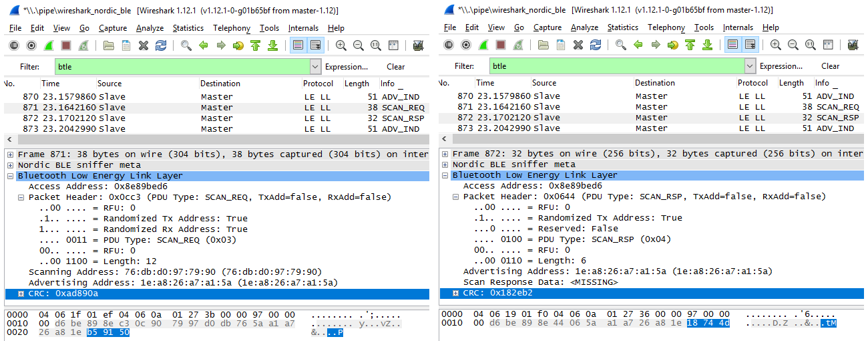The width and height of the screenshot is (868, 341).
Task: Go forward in packet history, left window
Action: 220,45
